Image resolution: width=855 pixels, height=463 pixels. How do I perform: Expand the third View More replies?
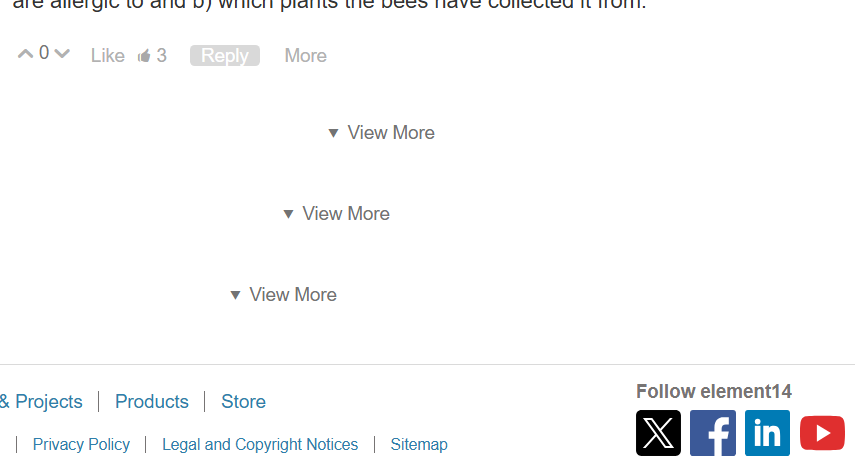tap(284, 294)
